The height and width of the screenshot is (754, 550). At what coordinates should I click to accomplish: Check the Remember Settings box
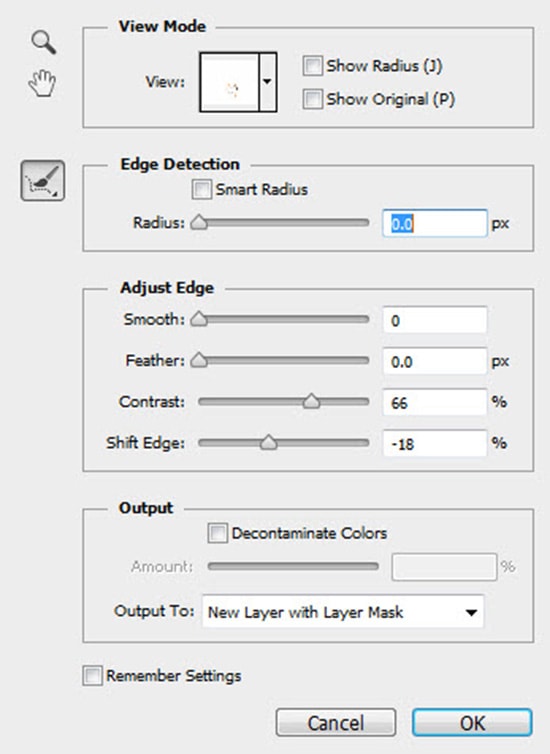pos(92,675)
